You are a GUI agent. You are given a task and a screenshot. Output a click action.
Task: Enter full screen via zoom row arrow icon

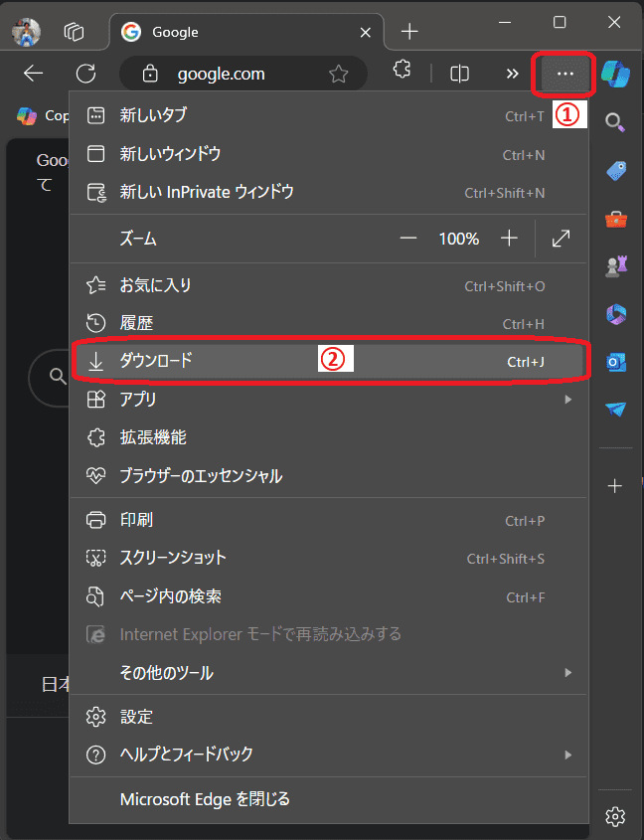pos(561,239)
